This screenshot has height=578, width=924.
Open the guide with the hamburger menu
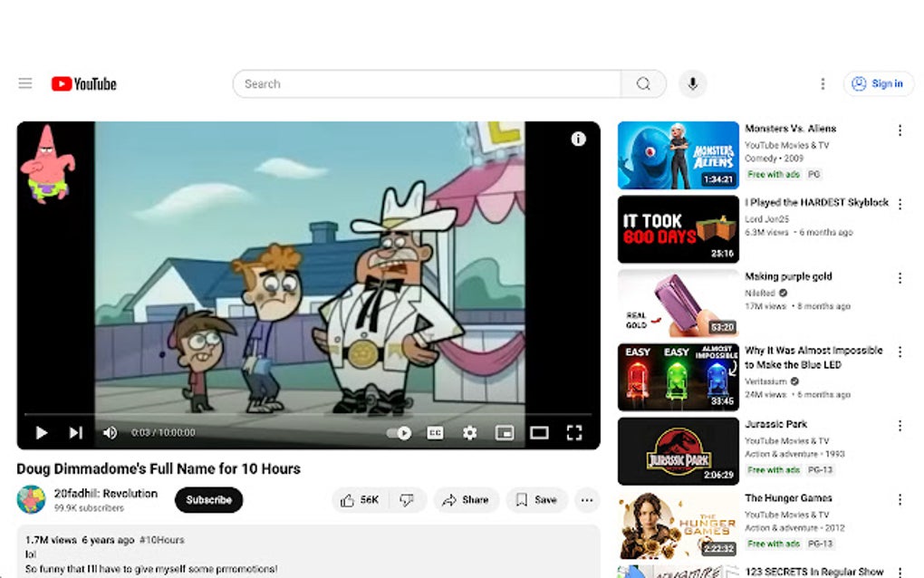coord(24,82)
